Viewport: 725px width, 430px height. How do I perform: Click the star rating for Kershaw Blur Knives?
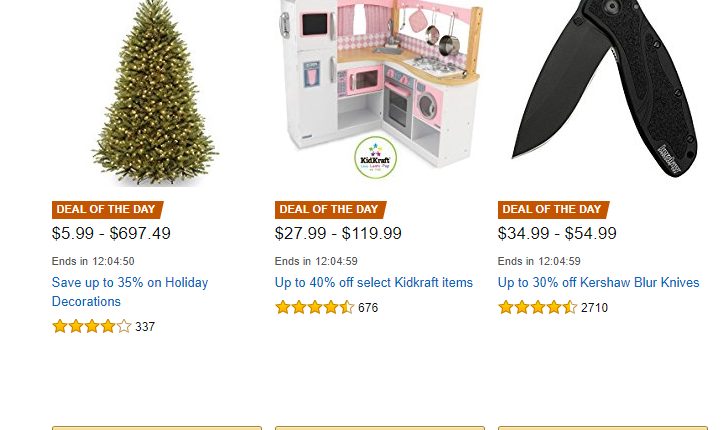tap(538, 307)
